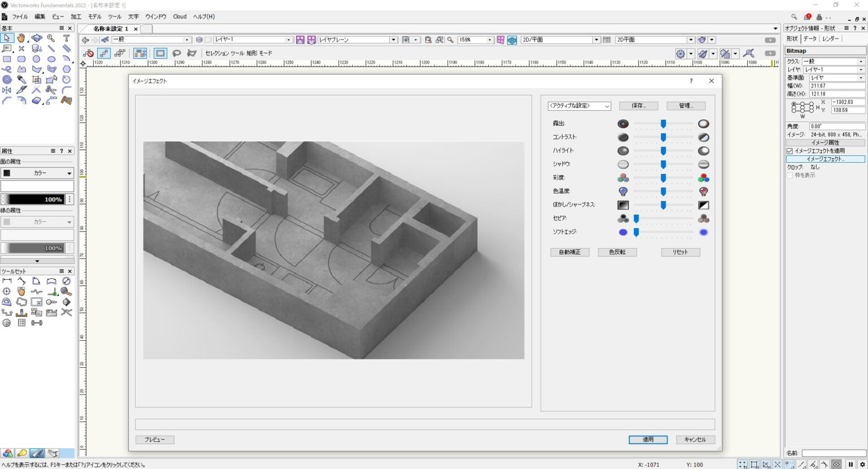Choose the Text tool
Screen dimensions: 868x469
click(66, 38)
